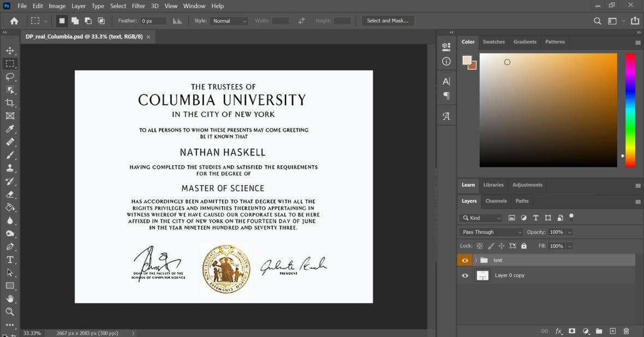The height and width of the screenshot is (337, 644).
Task: Click the foreground color swatch
Action: pos(467,61)
